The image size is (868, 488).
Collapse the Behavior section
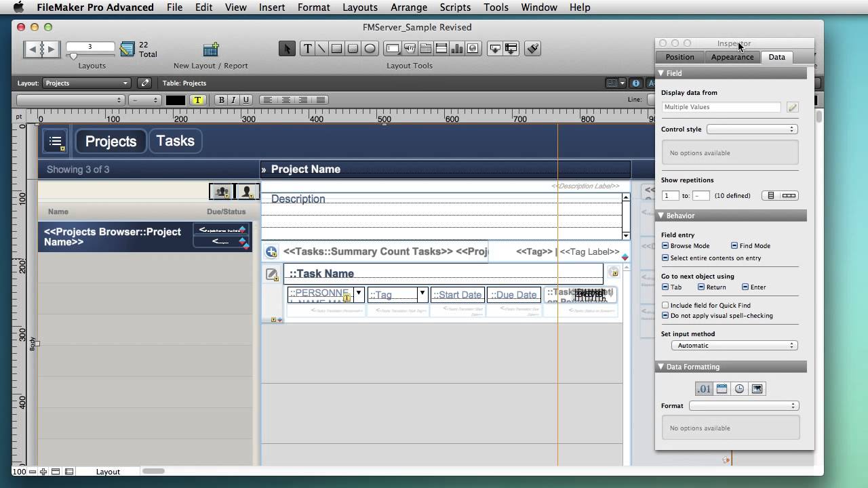(x=661, y=216)
